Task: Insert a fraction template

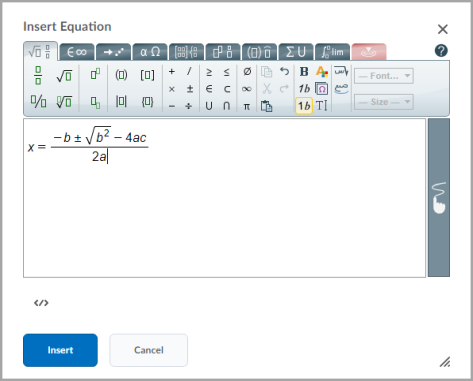Action: pyautogui.click(x=38, y=75)
